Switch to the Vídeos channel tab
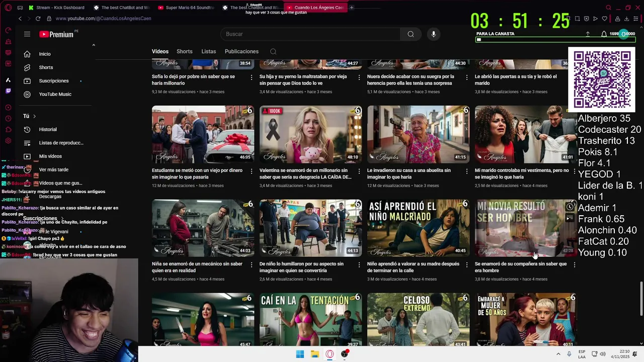The height and width of the screenshot is (362, 644). [x=160, y=51]
